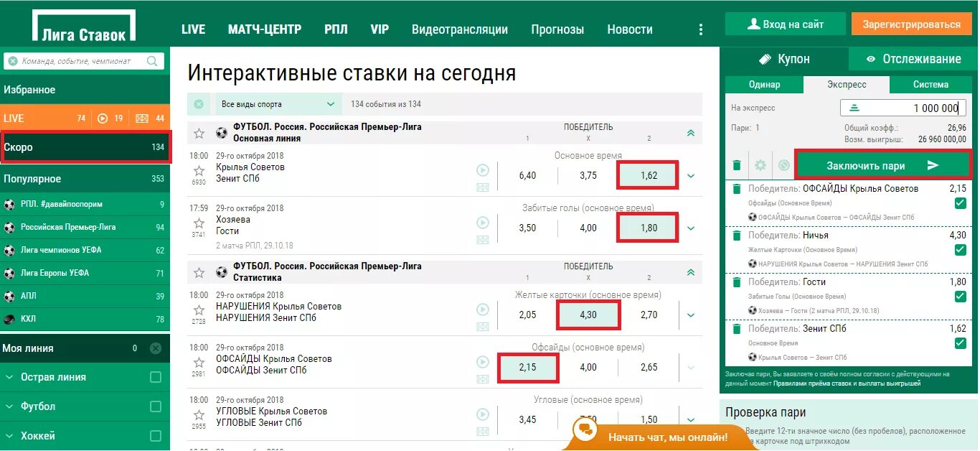
Task: Expand more markets for НАРУШЕНИЯ row
Action: [691, 315]
